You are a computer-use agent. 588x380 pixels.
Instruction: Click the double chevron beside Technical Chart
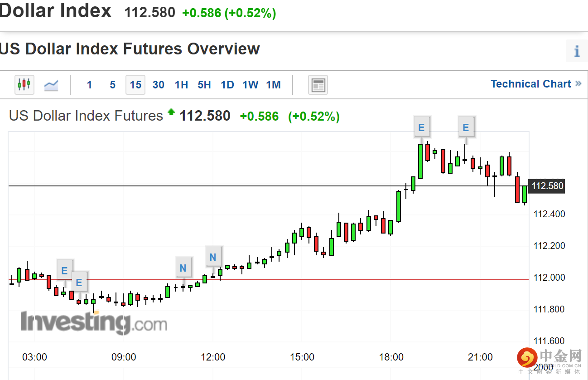[578, 84]
